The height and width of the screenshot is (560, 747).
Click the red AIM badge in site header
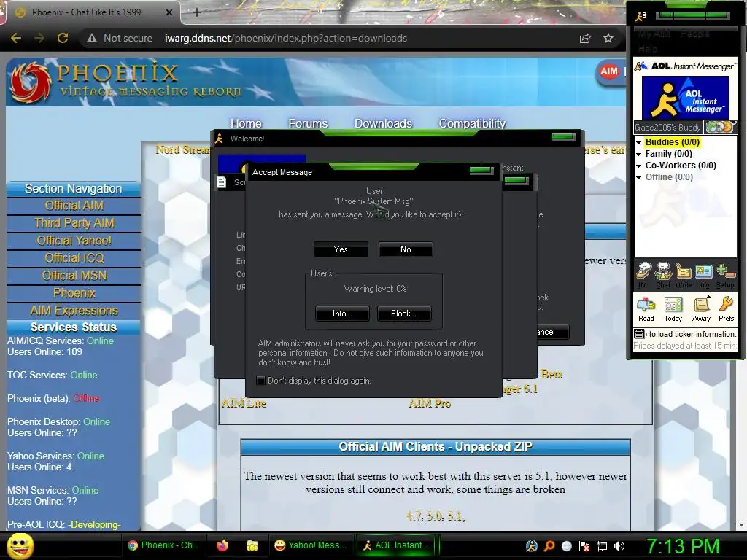click(x=609, y=72)
